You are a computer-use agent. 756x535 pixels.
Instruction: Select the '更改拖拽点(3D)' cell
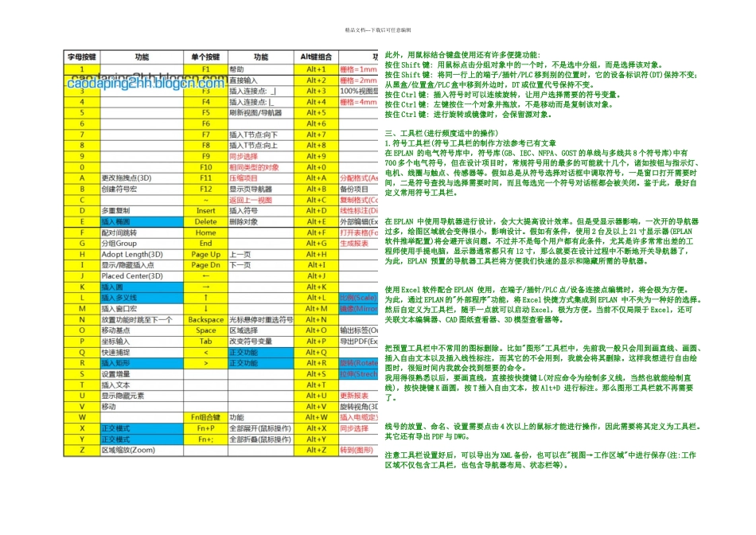click(x=142, y=178)
